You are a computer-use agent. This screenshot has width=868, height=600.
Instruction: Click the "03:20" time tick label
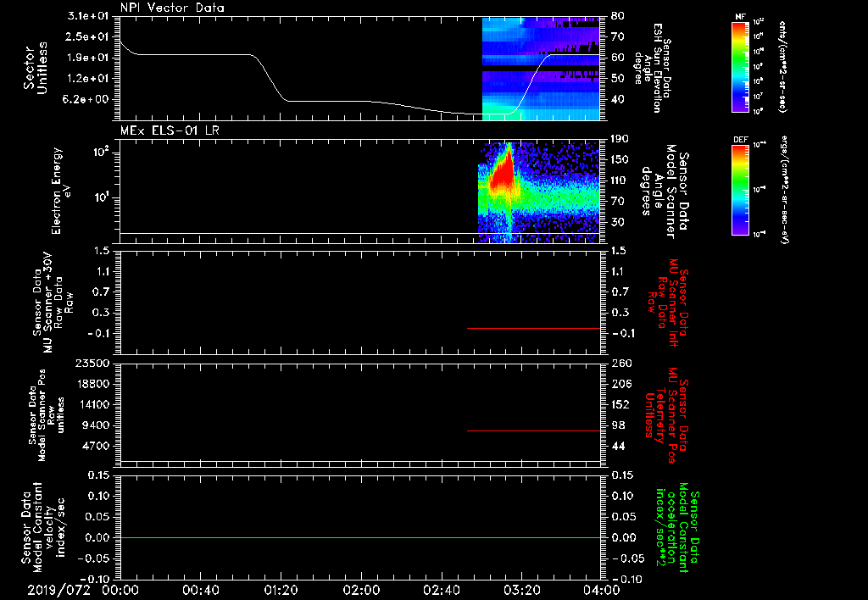click(x=521, y=590)
